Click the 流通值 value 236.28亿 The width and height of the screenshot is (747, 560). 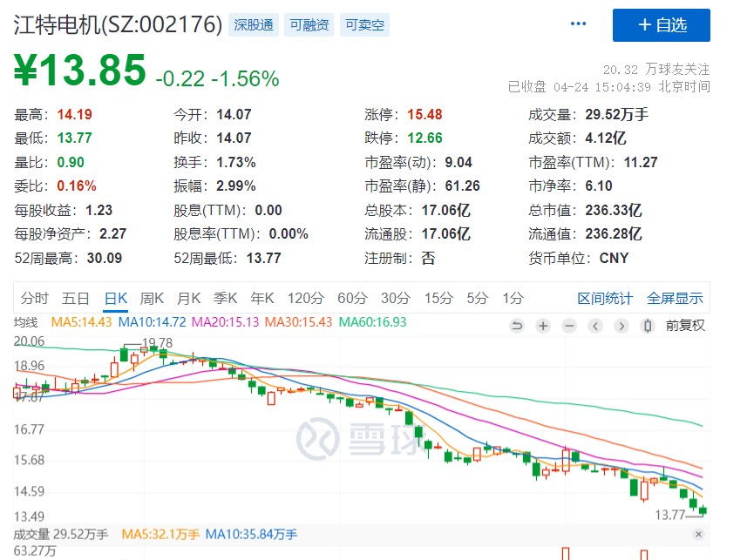click(x=614, y=233)
